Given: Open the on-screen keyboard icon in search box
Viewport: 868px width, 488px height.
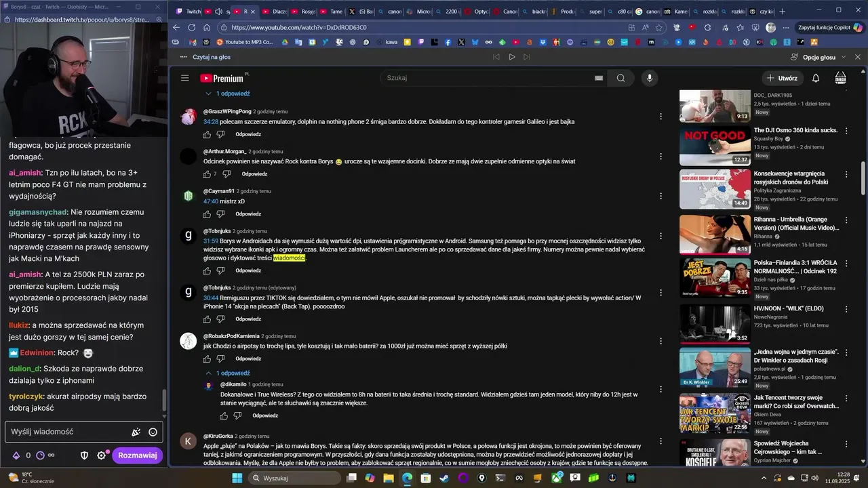Looking at the screenshot, I should click(599, 78).
